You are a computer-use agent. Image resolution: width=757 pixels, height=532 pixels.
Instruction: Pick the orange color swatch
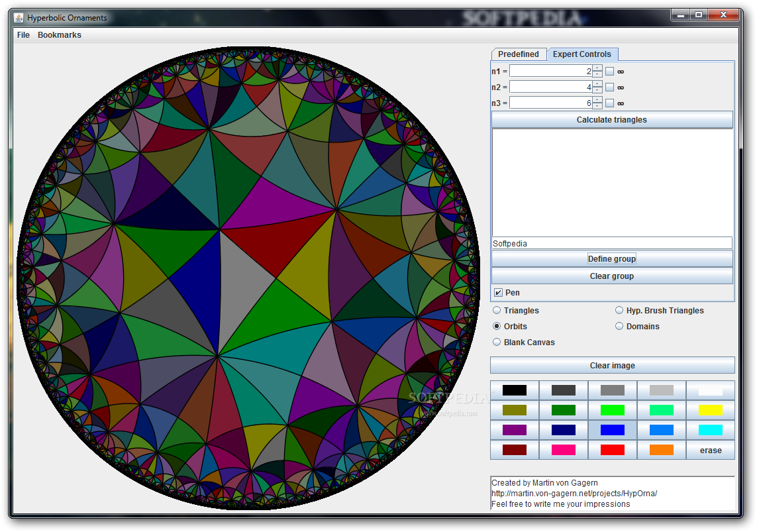662,449
